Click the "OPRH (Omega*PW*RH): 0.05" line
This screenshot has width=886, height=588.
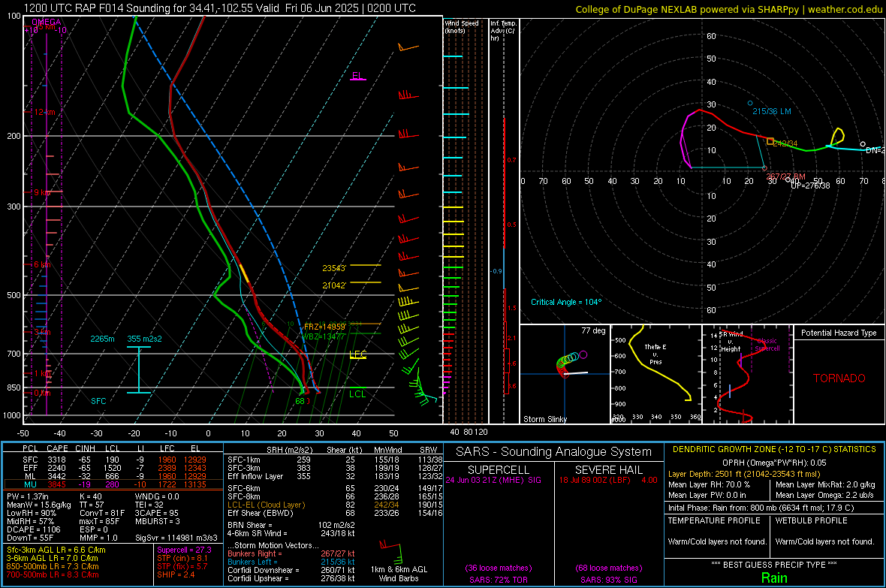click(x=774, y=463)
